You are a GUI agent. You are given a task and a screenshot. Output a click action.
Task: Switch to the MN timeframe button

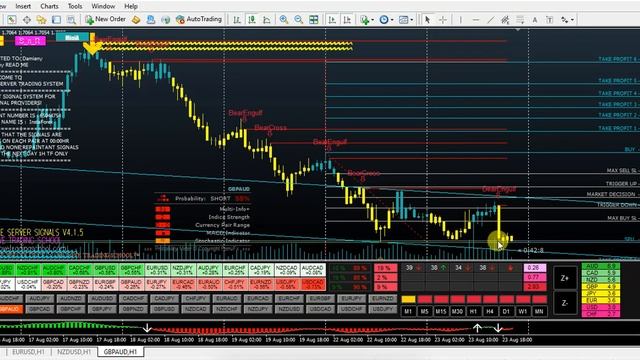539,311
